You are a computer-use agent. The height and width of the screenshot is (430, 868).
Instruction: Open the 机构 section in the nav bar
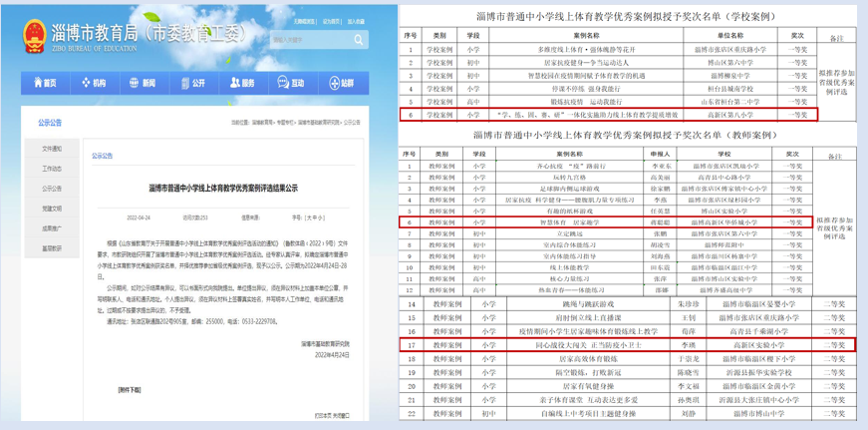point(95,84)
